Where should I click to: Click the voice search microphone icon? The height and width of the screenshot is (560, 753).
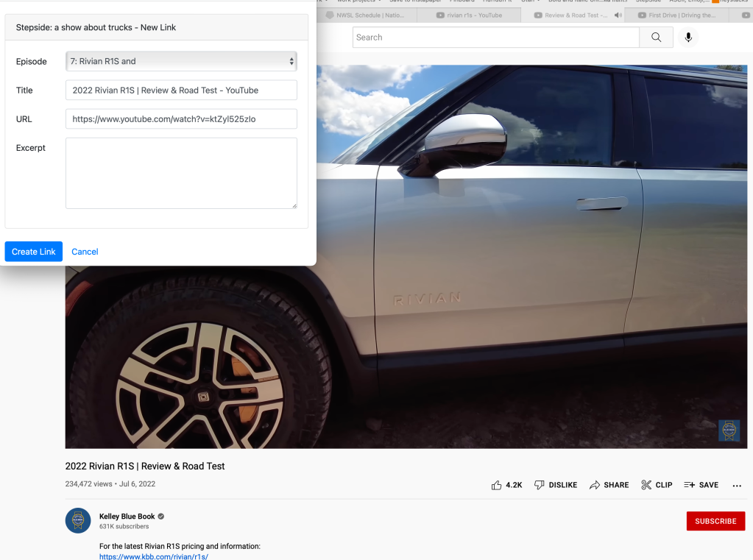tap(688, 38)
